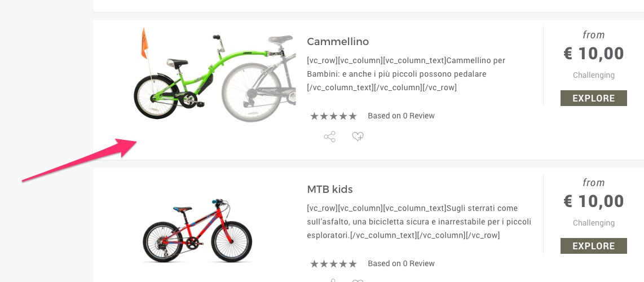Open MTB kids 'Based on 0 Review' text
Image resolution: width=644 pixels, height=282 pixels.
402,263
